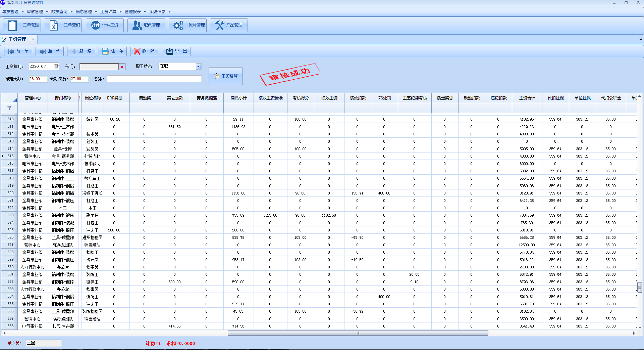Click the horizontal scrollbar of the grid
The height and width of the screenshot is (350, 644).
358,333
